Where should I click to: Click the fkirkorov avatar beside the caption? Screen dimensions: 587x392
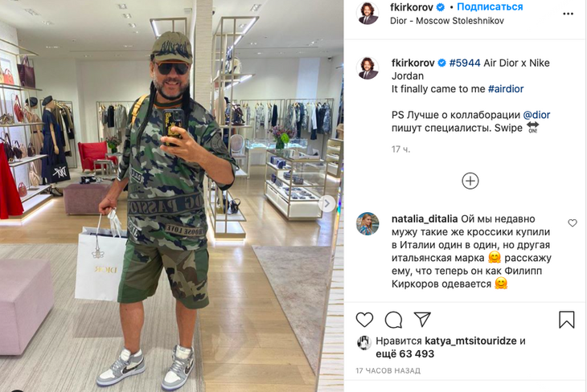(x=367, y=68)
